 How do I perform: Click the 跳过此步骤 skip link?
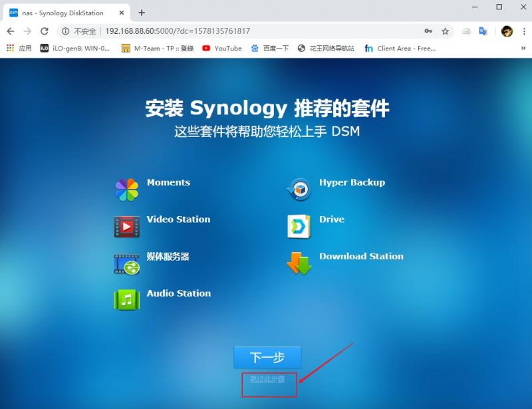267,379
